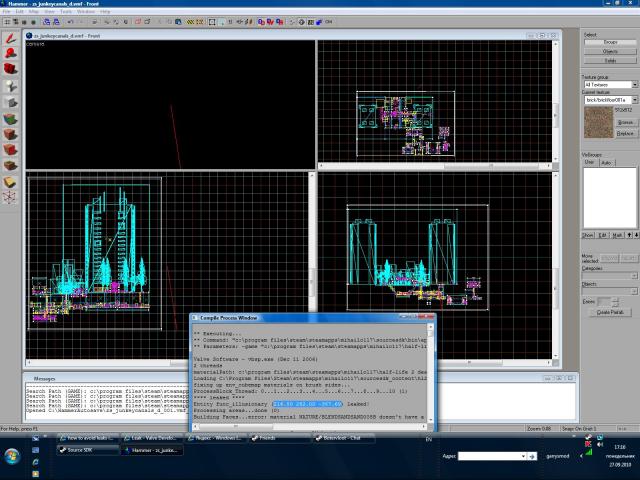Select the Selection tool in left toolbar
Screen dimensions: 640x480
pos(11,37)
